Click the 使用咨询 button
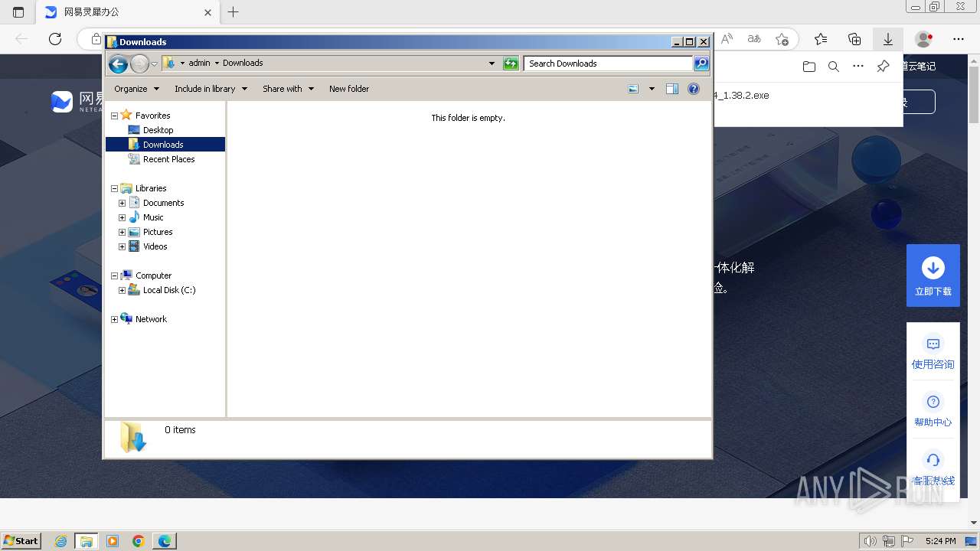This screenshot has height=551, width=980. (933, 352)
